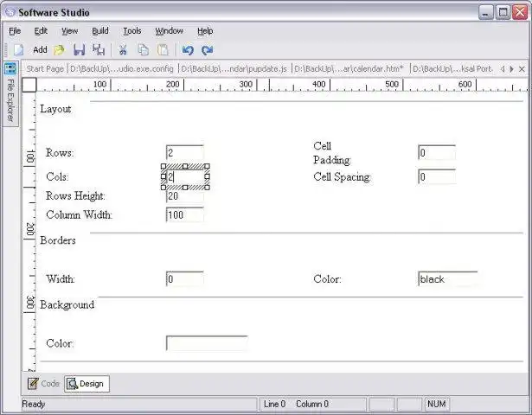Click the Rows Height input field
Screen dimensions: 532x415
[185, 196]
